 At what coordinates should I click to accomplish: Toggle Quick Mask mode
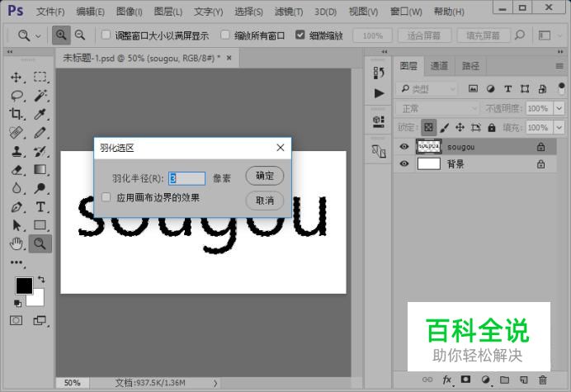(16, 320)
